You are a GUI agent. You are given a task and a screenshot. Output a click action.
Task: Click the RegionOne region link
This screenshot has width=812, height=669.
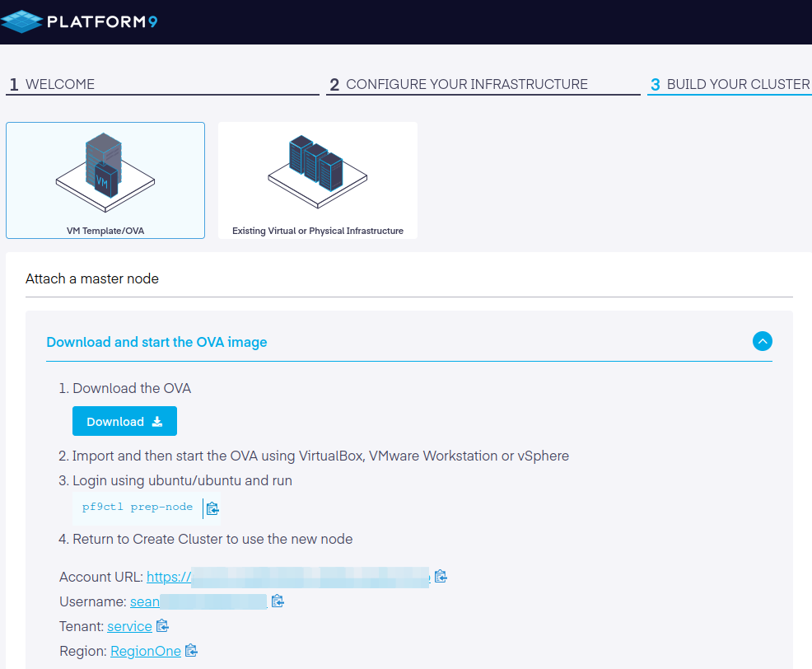point(146,651)
